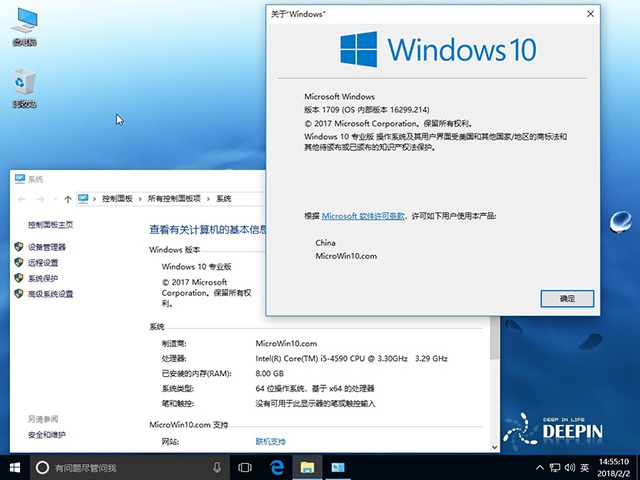
Task: Open 远程设置 link
Action: coord(43,262)
